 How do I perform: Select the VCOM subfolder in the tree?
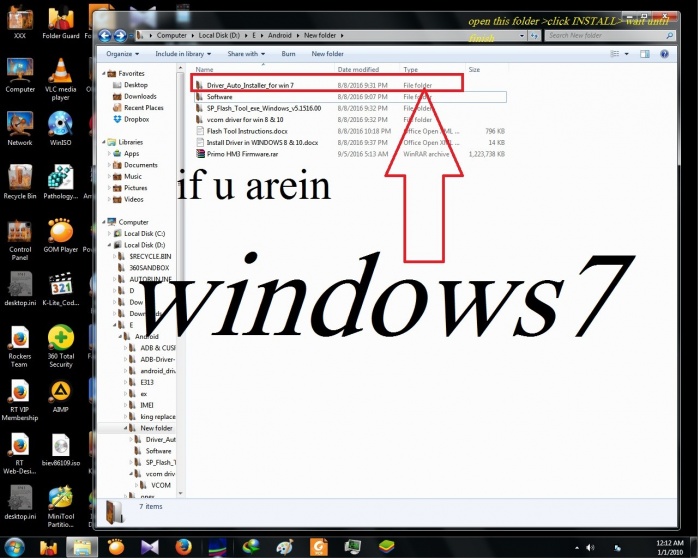pyautogui.click(x=155, y=485)
